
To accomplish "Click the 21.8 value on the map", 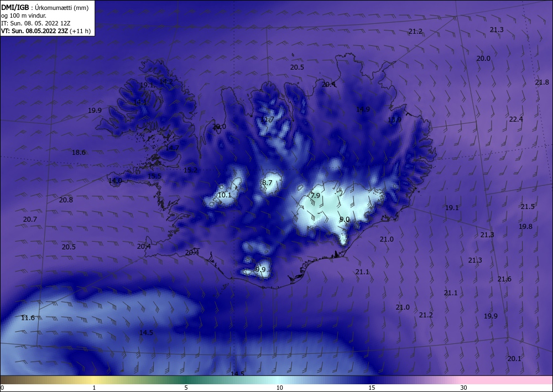I will click(x=542, y=82).
